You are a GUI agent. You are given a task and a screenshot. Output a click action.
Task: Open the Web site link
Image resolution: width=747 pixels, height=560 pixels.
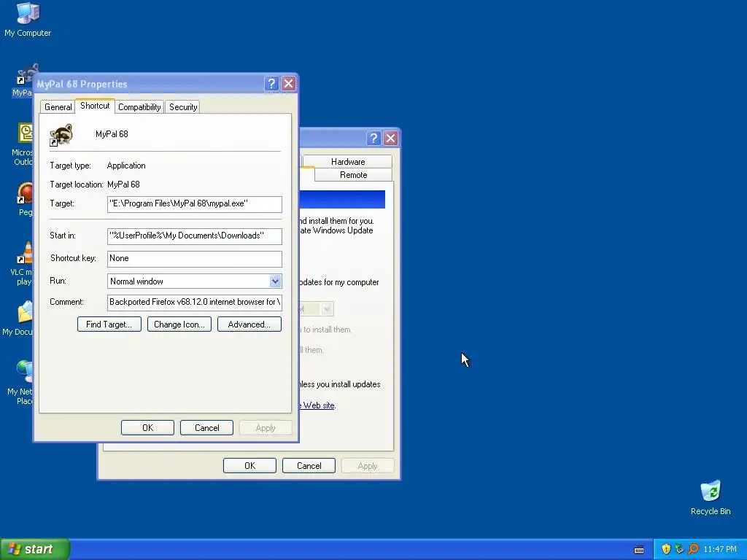pyautogui.click(x=318, y=405)
